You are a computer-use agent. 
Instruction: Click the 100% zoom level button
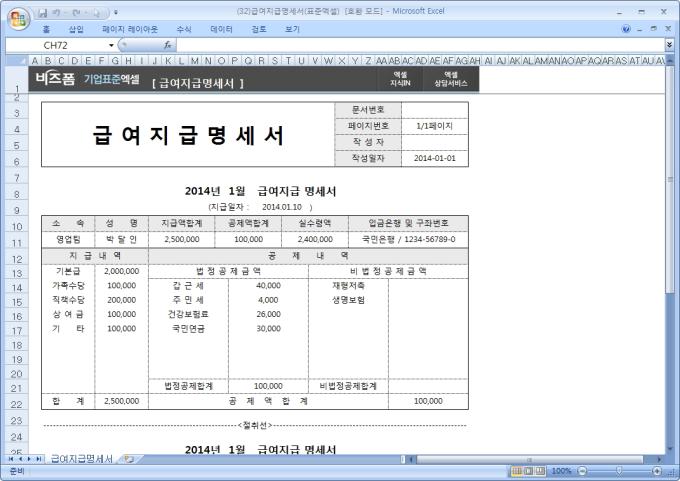(561, 471)
